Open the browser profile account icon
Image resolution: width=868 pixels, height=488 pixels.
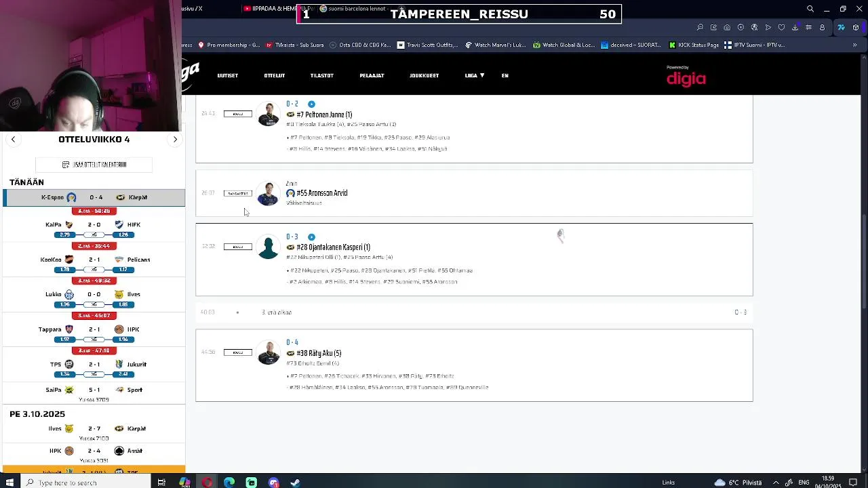[822, 27]
